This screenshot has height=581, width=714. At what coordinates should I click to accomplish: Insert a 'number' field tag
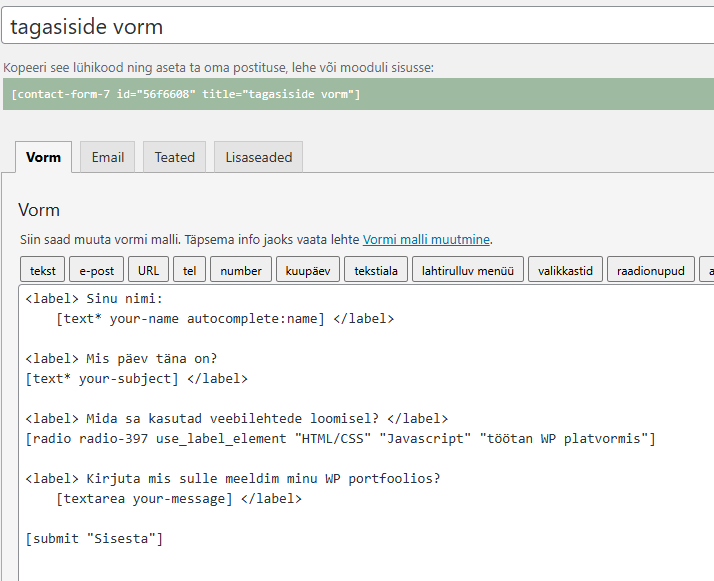pos(241,270)
